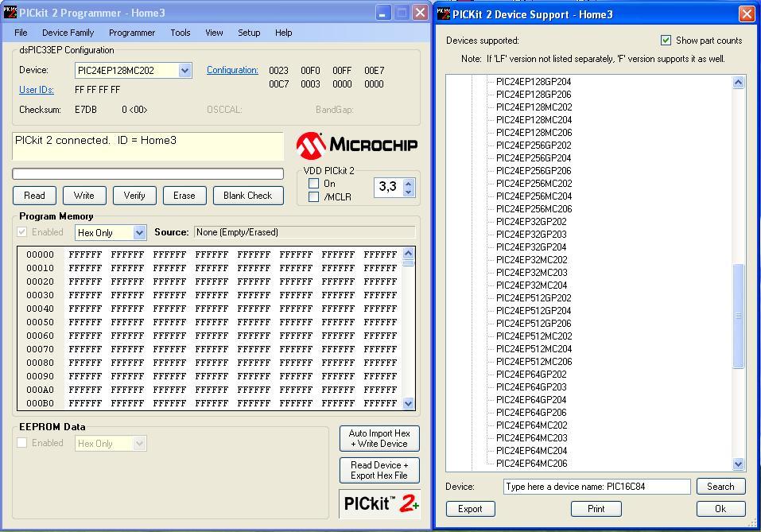Select PIC24EP256MC206 in device list

click(x=534, y=208)
